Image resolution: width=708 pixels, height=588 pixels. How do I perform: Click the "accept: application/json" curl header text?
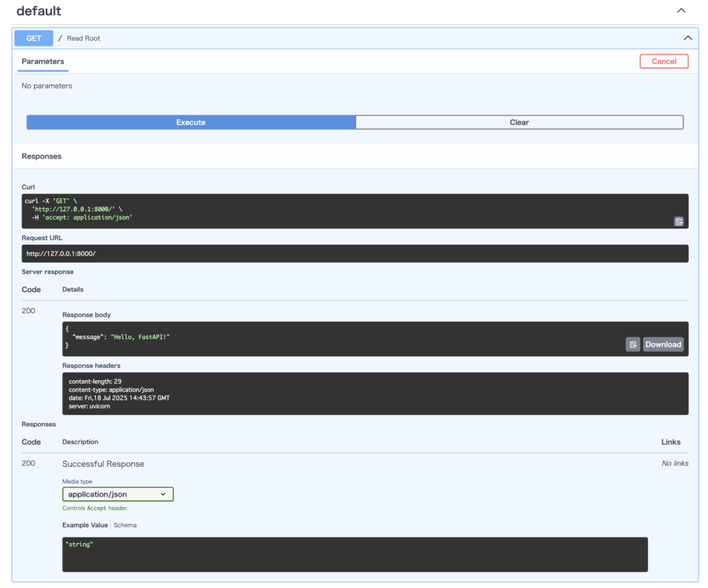coord(87,218)
